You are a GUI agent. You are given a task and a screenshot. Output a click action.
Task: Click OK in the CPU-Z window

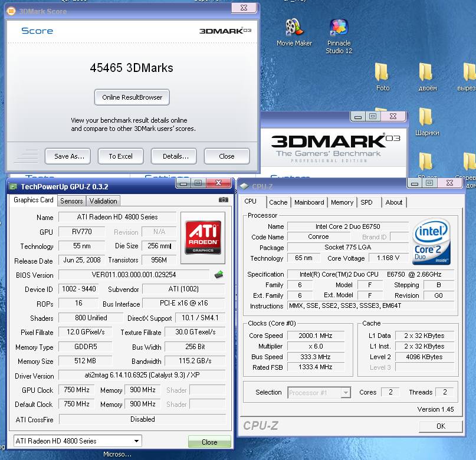441,426
